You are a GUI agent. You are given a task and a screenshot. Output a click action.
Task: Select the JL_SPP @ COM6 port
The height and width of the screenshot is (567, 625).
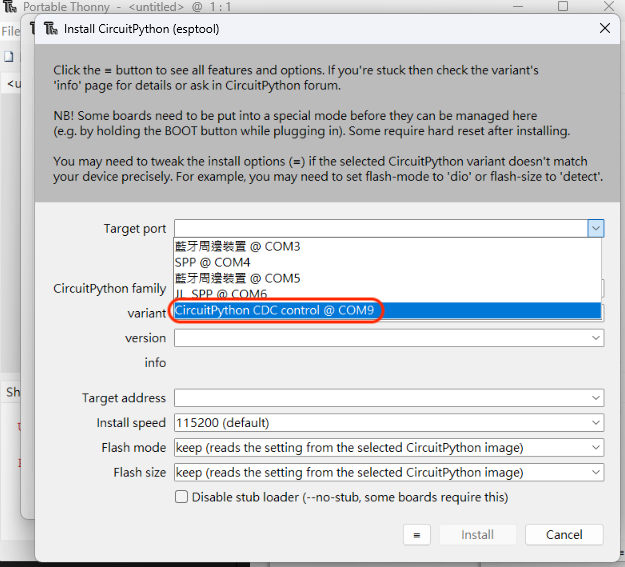[x=387, y=294]
